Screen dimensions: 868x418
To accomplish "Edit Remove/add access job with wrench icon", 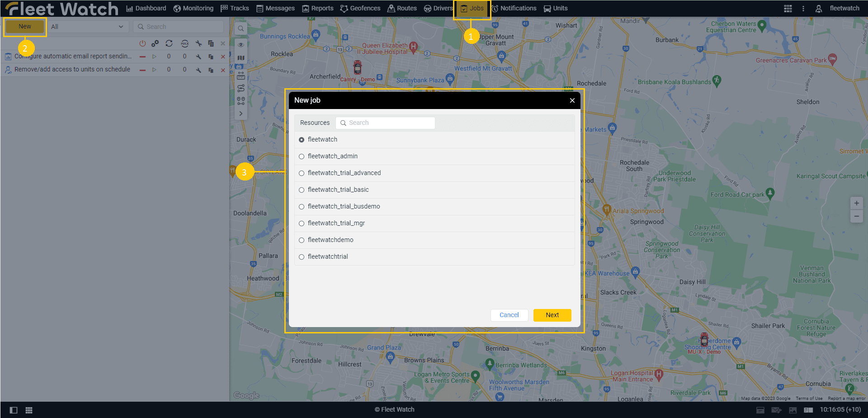I will coord(198,70).
